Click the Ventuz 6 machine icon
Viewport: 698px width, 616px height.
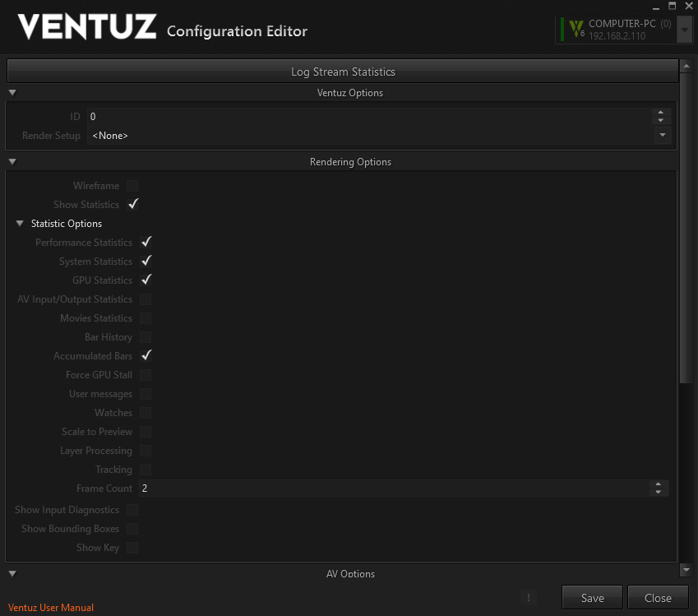click(577, 30)
